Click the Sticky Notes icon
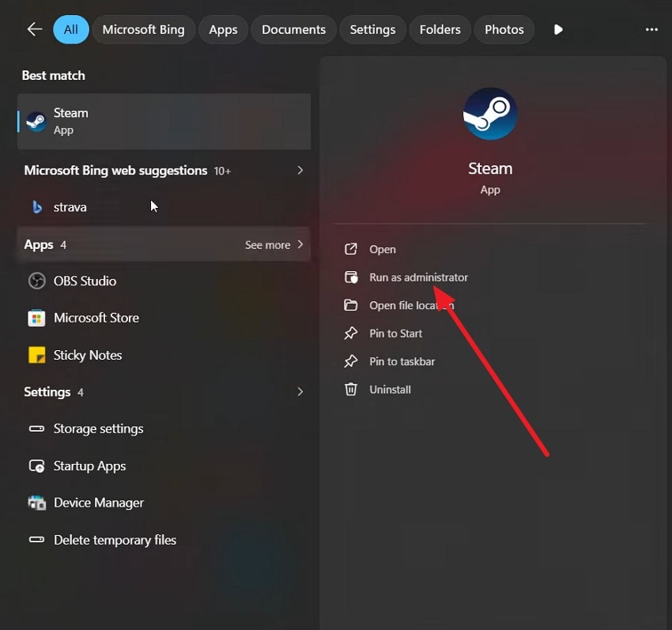This screenshot has width=672, height=630. [x=37, y=355]
